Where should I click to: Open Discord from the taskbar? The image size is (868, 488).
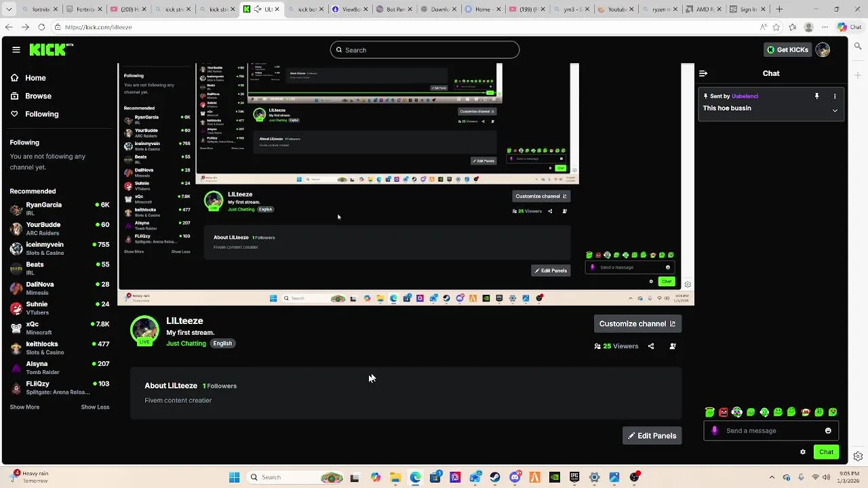pos(515,478)
